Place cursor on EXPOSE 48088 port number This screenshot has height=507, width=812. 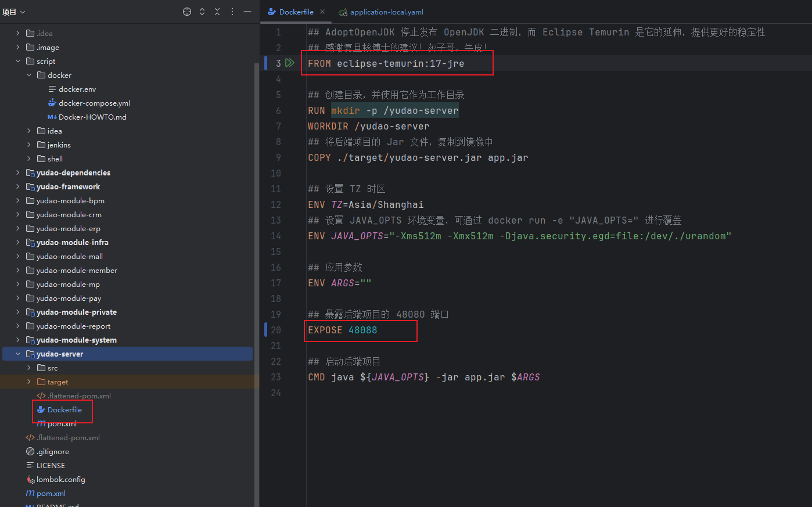click(x=362, y=330)
